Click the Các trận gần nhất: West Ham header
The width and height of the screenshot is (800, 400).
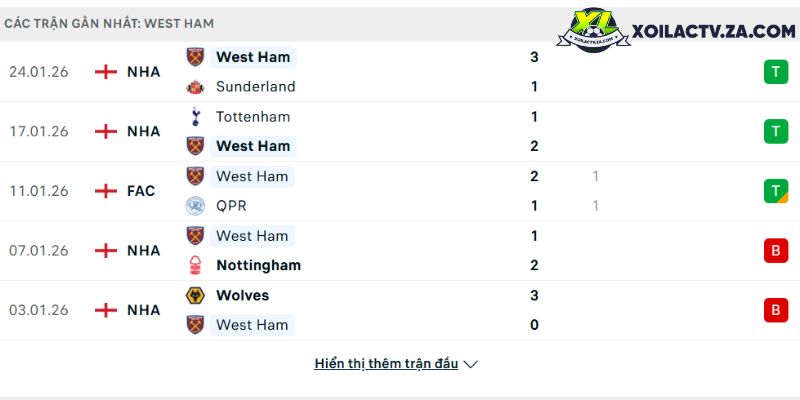pos(110,23)
